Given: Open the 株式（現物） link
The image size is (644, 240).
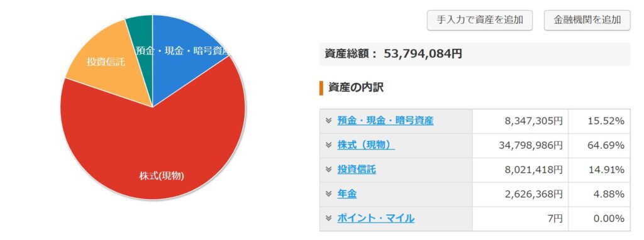Looking at the screenshot, I should click(x=366, y=145).
